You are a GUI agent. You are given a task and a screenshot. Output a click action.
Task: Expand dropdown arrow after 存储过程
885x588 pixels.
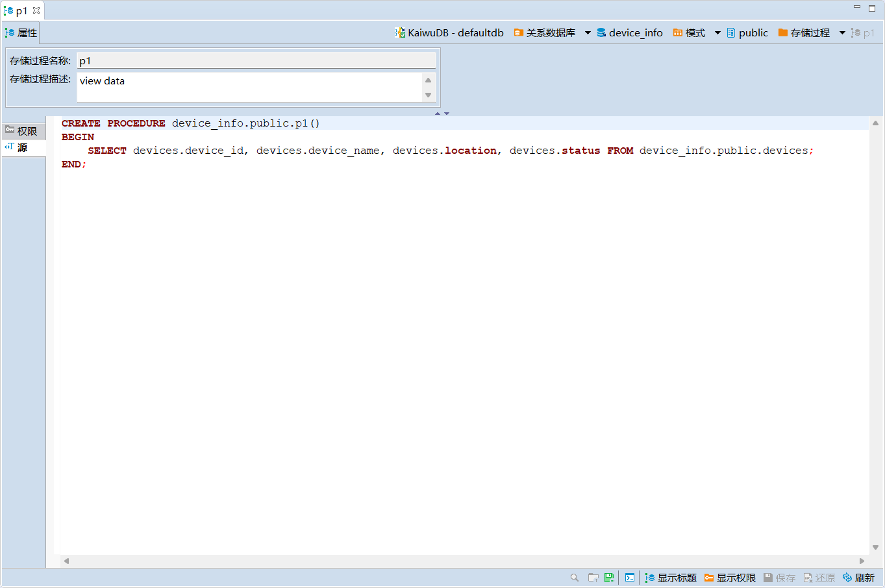tap(842, 33)
